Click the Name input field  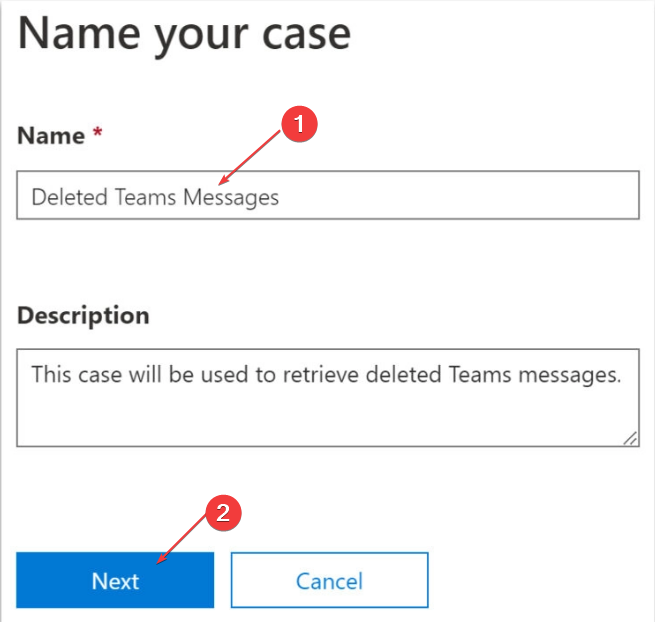click(328, 195)
